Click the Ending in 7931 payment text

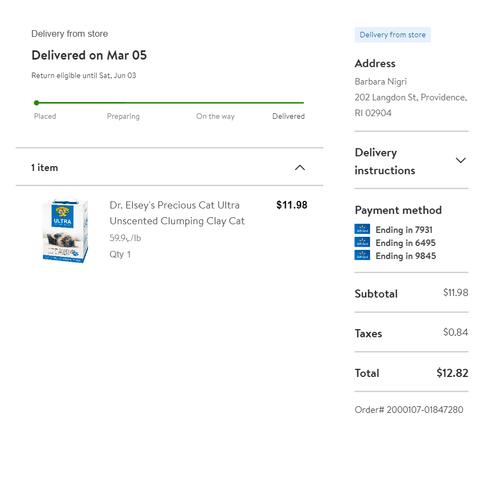[404, 230]
